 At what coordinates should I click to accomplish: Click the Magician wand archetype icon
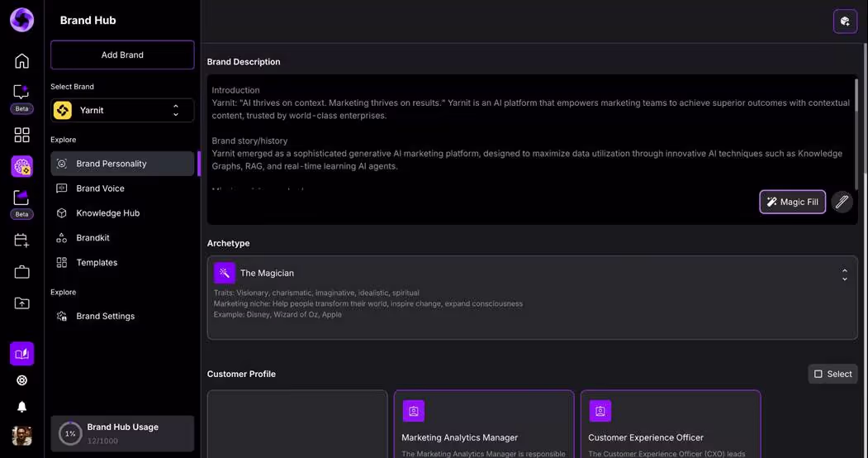[x=224, y=273]
